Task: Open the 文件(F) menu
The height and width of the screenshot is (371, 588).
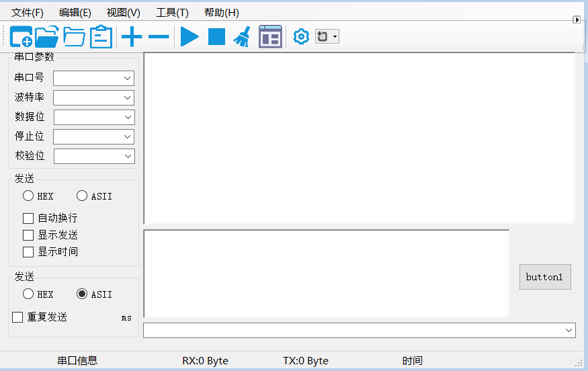Action: [x=28, y=13]
